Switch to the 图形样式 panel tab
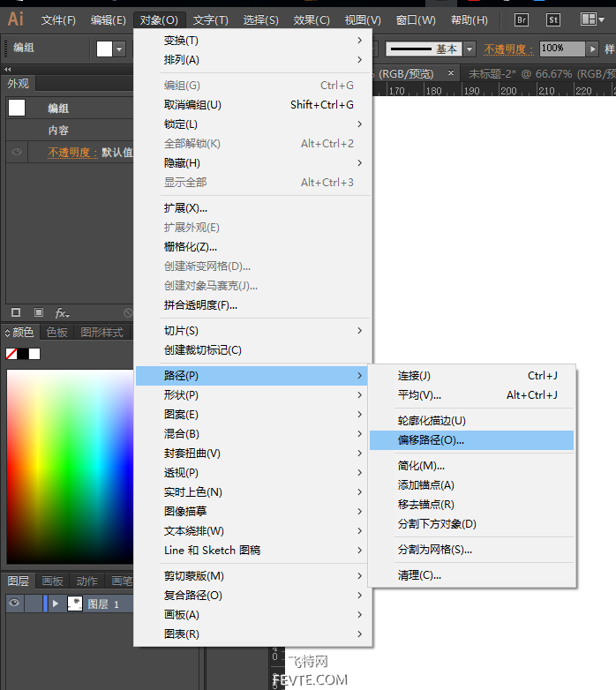Screen dimensions: 616x690 click(x=101, y=333)
